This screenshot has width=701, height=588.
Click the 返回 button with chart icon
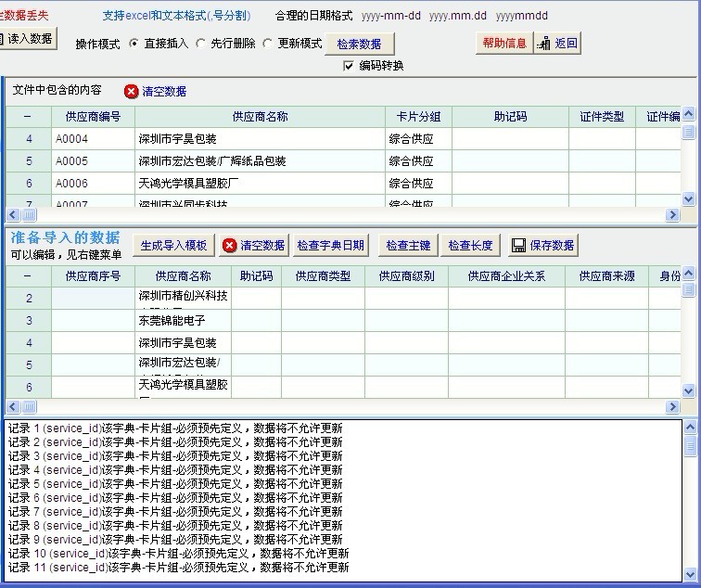(x=557, y=43)
